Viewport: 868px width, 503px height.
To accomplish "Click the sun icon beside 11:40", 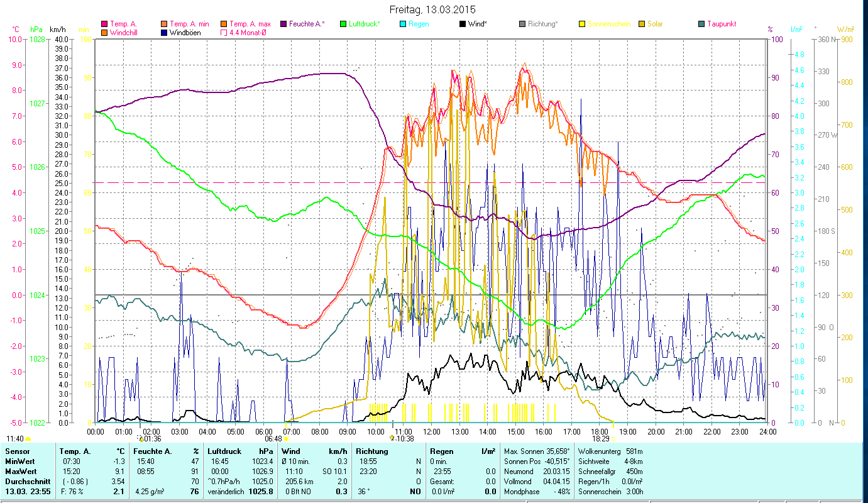I will [x=28, y=438].
